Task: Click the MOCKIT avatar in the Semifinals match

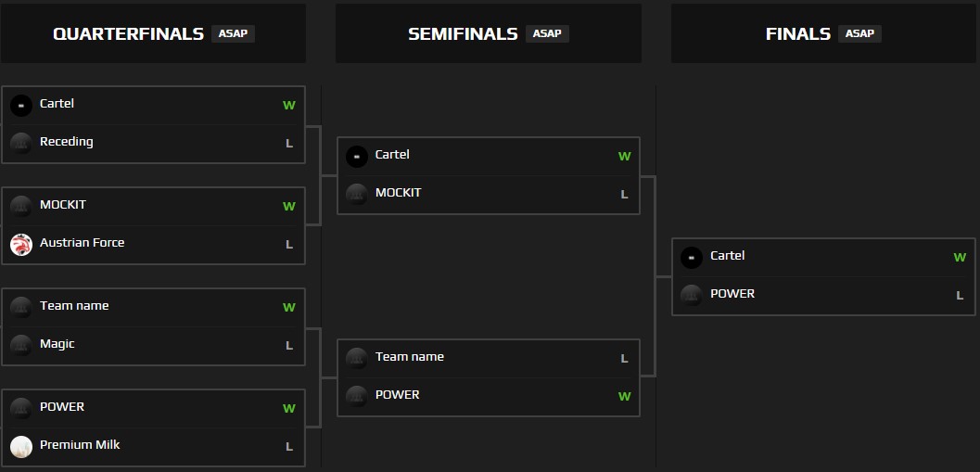Action: pos(357,194)
